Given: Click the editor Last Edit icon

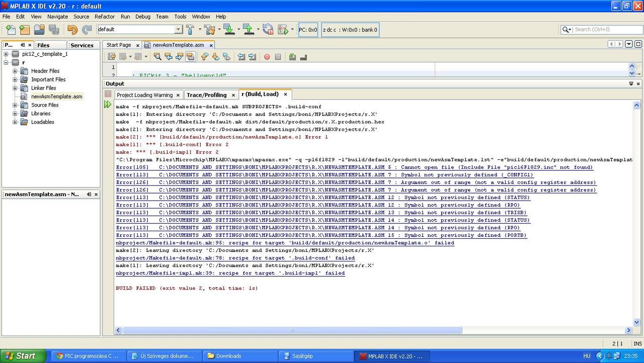Looking at the screenshot, I should 112,57.
